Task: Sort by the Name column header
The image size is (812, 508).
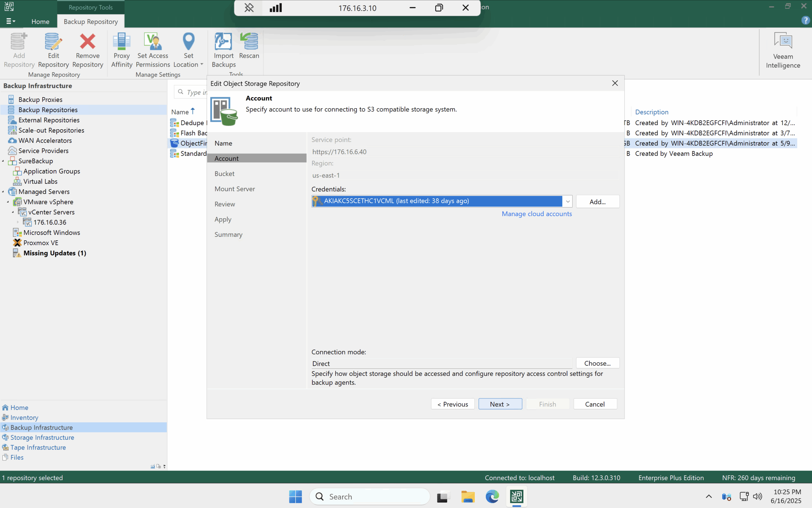Action: [x=180, y=112]
